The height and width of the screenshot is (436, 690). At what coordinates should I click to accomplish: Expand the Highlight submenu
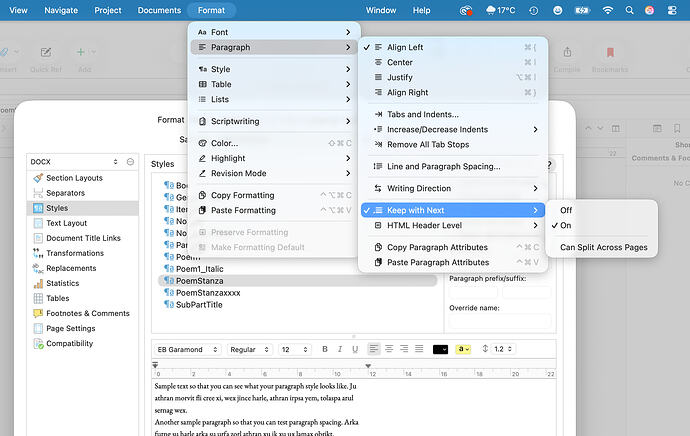275,158
